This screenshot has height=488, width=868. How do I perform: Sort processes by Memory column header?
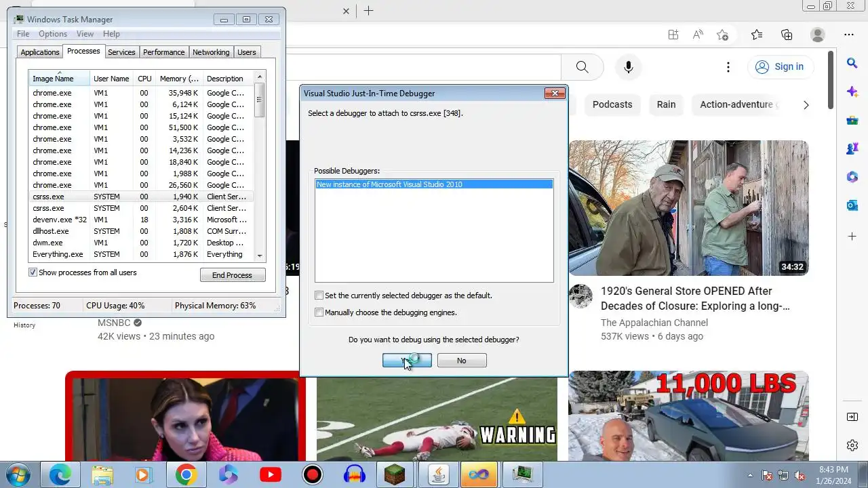click(179, 79)
